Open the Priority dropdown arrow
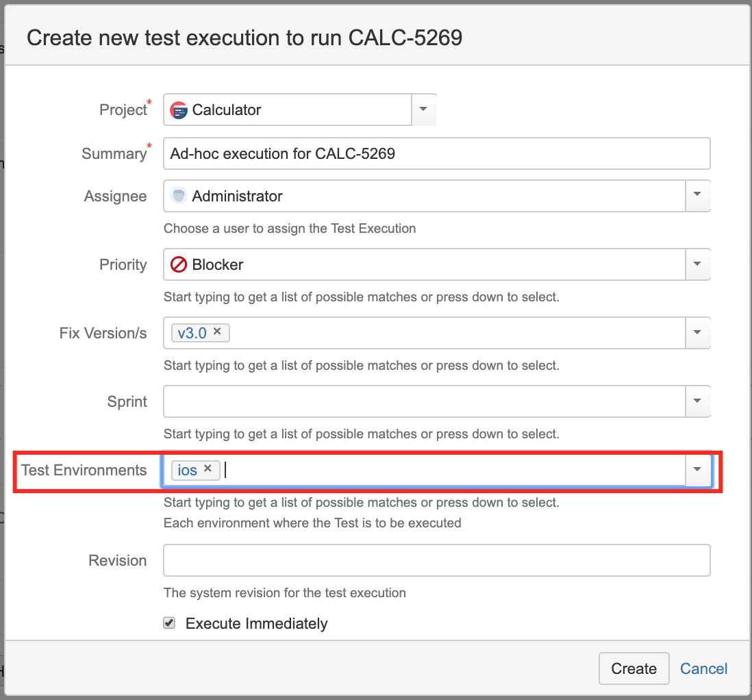 (x=697, y=264)
